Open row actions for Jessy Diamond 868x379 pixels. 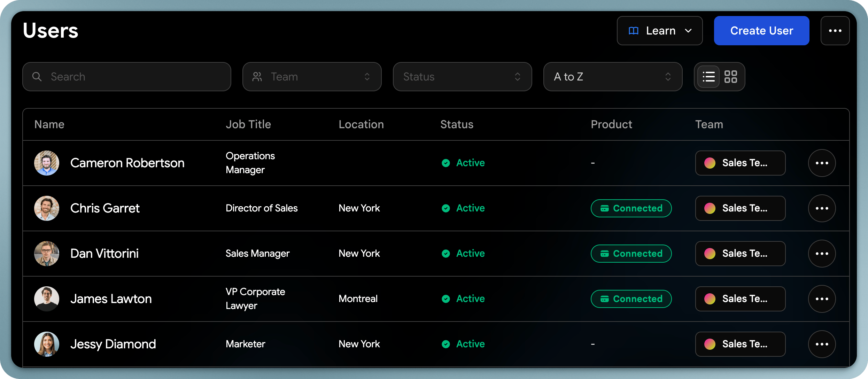pos(822,344)
